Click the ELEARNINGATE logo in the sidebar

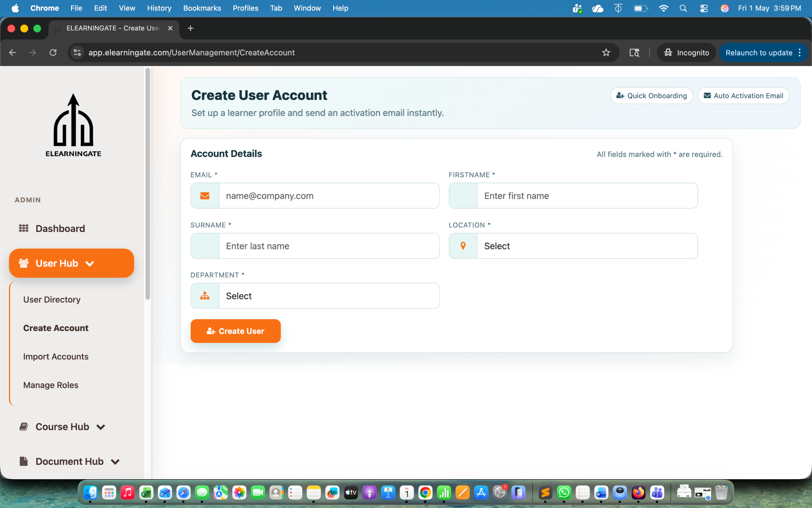73,125
